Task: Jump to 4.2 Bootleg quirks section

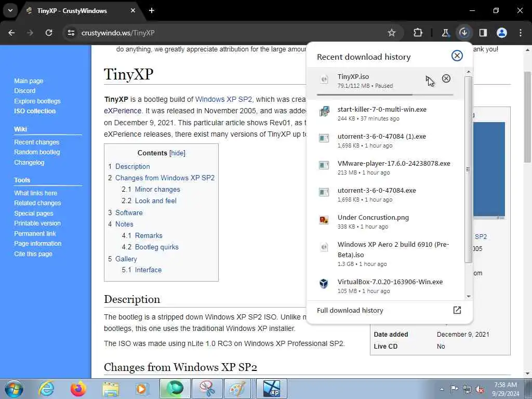Action: (x=156, y=247)
